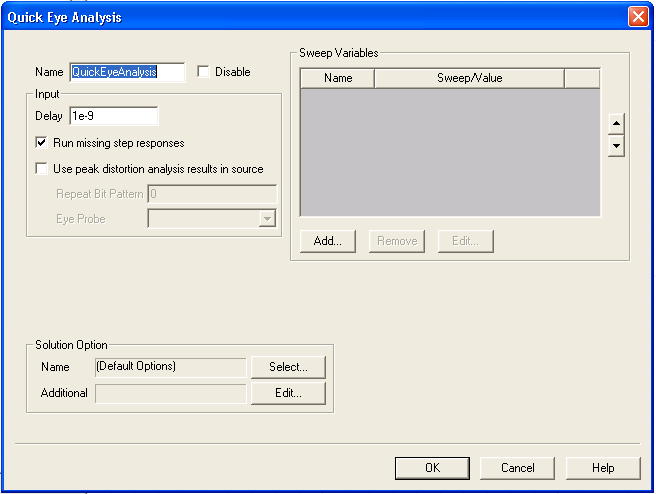Image resolution: width=656 pixels, height=494 pixels.
Task: Open the Eye Probe dropdown
Action: (x=267, y=219)
